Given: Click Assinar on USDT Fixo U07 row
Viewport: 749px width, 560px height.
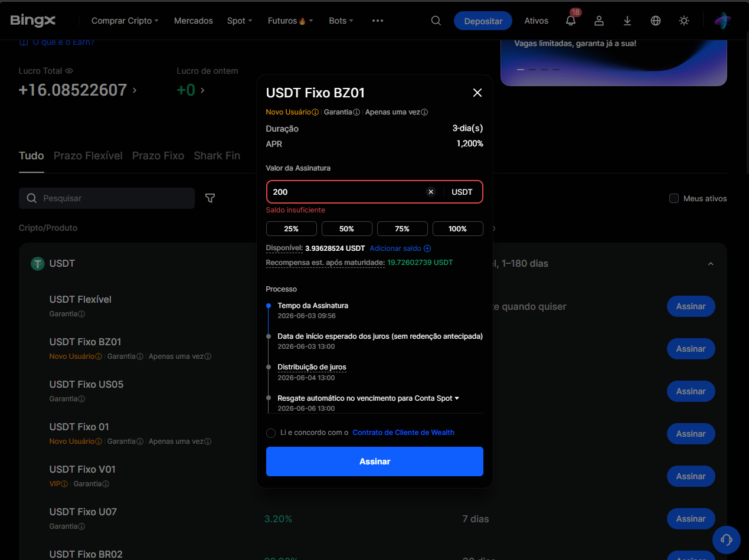Looking at the screenshot, I should point(691,519).
